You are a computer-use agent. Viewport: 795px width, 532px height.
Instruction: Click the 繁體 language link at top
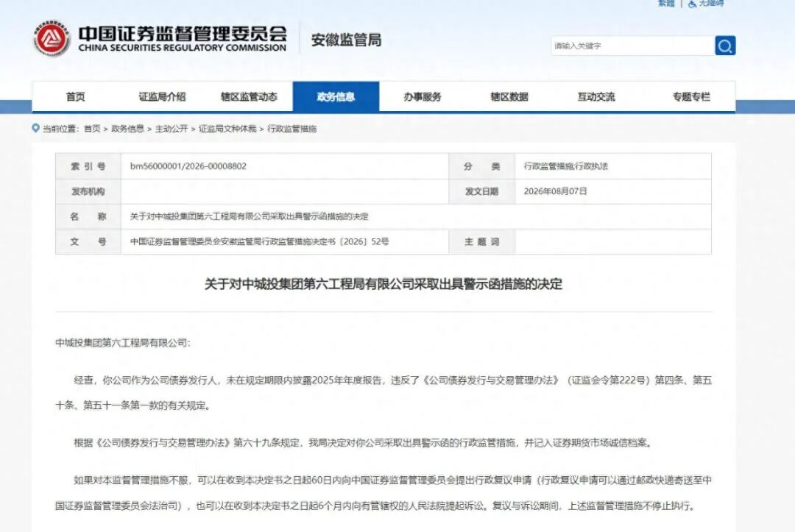click(666, 3)
